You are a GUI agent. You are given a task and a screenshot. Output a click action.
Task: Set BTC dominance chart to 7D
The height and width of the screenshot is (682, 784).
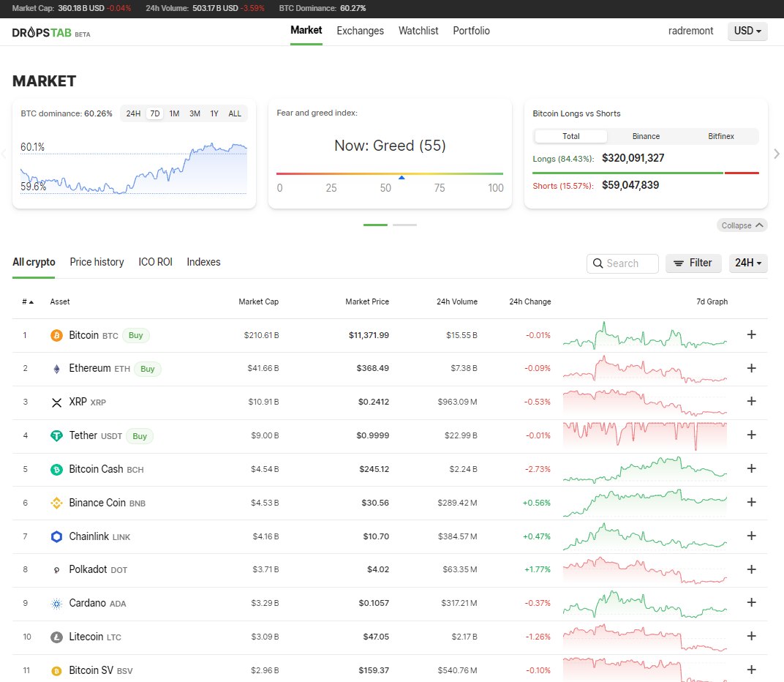coord(155,113)
